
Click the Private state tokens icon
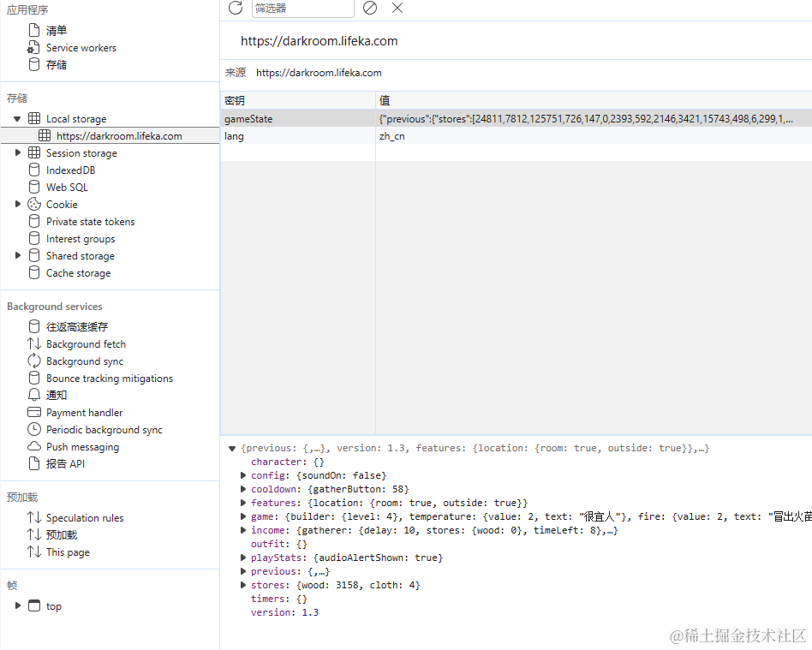[x=34, y=221]
